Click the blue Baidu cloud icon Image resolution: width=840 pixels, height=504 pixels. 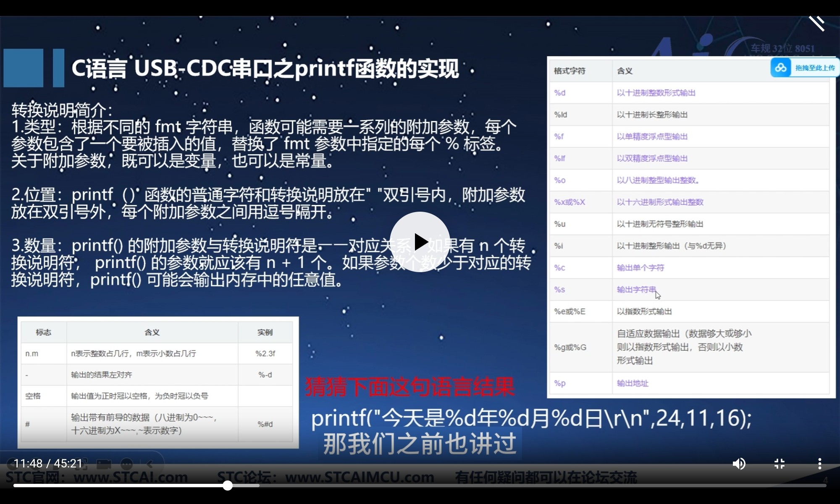pos(781,68)
